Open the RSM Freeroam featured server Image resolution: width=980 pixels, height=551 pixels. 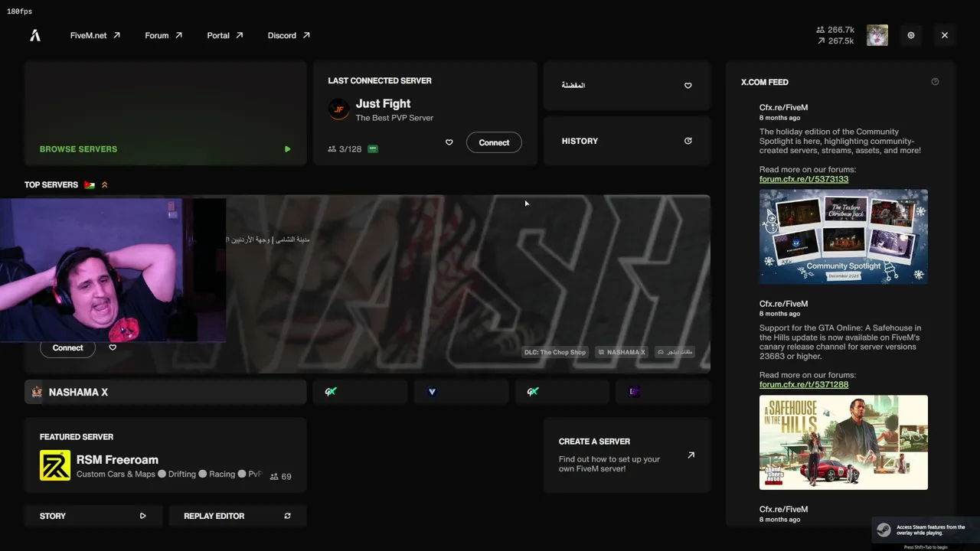click(x=165, y=457)
